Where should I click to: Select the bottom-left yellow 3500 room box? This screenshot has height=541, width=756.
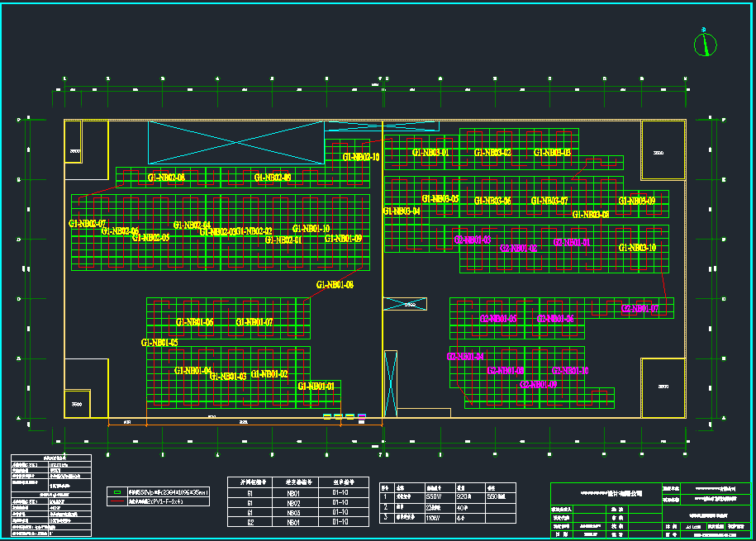[x=78, y=403]
